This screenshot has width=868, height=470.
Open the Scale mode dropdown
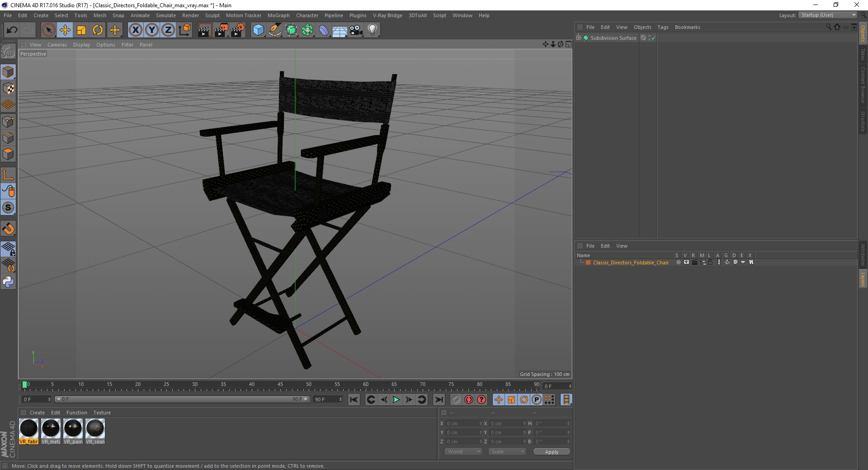507,451
